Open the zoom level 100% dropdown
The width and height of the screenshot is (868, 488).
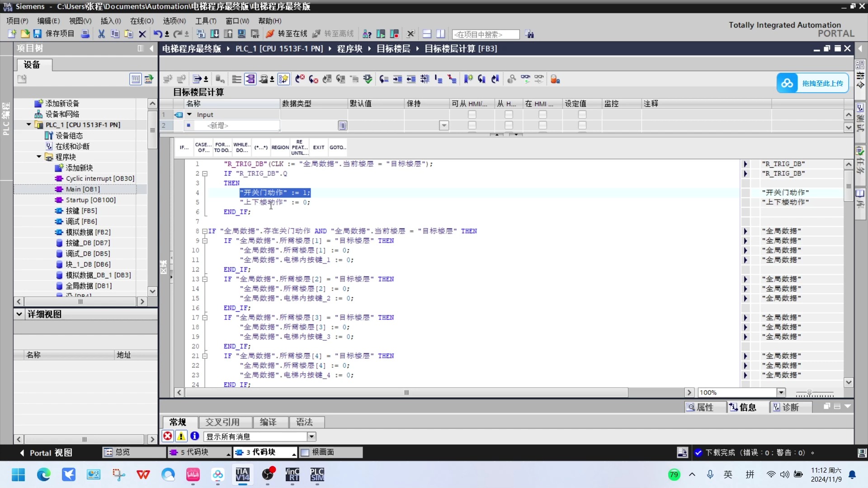pyautogui.click(x=781, y=392)
